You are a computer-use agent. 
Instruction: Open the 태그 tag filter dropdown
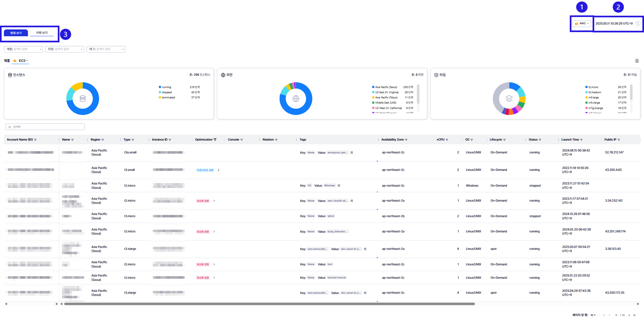tap(106, 49)
